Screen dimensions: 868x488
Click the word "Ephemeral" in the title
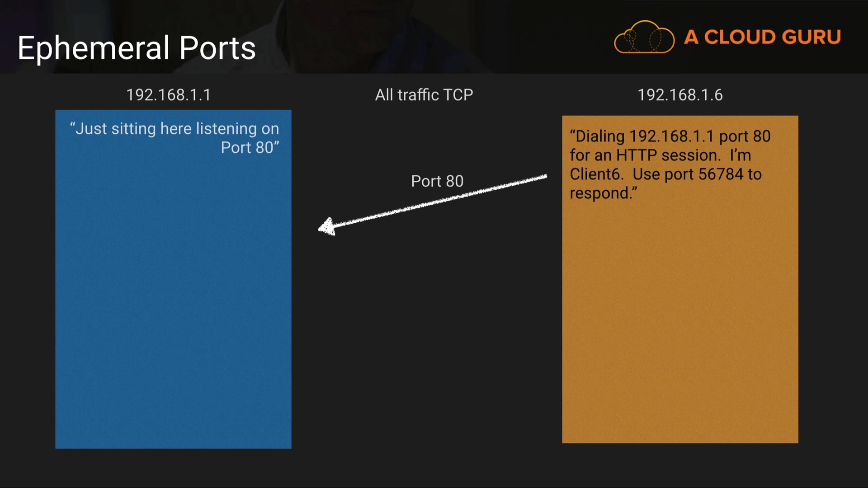tap(94, 48)
